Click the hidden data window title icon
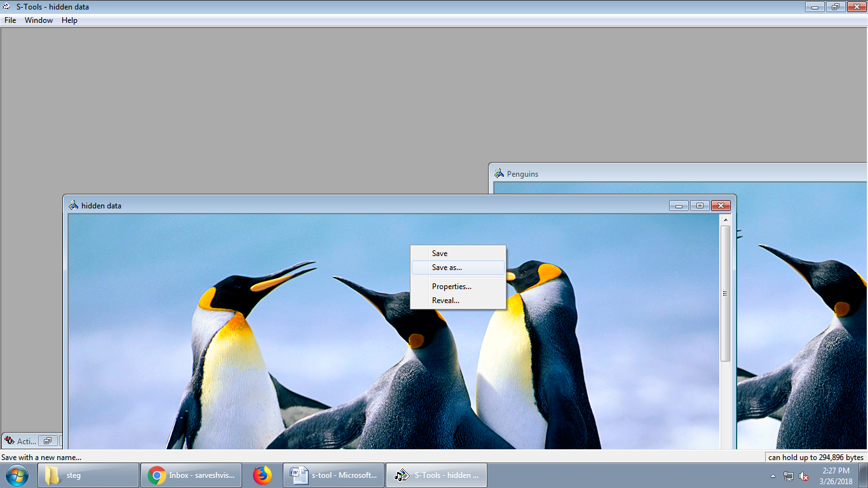868x488 pixels. coord(74,205)
